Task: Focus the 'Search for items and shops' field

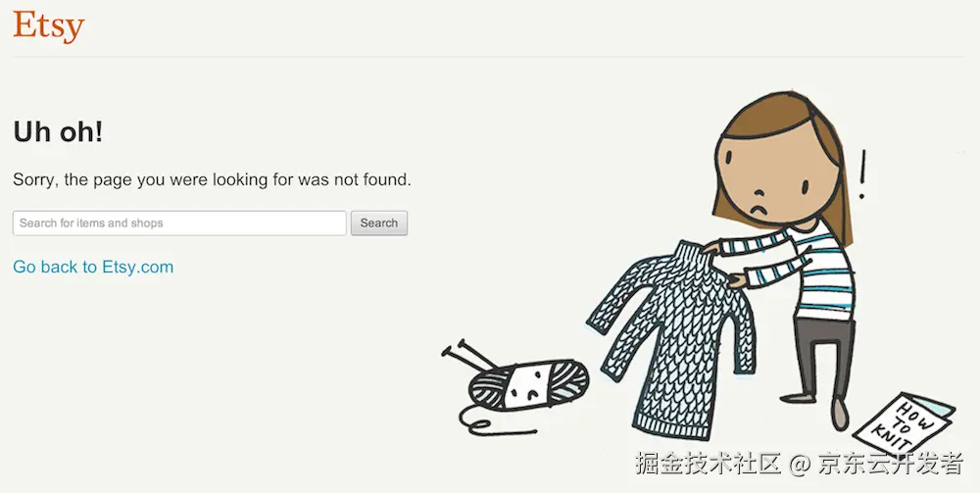Action: click(x=179, y=223)
